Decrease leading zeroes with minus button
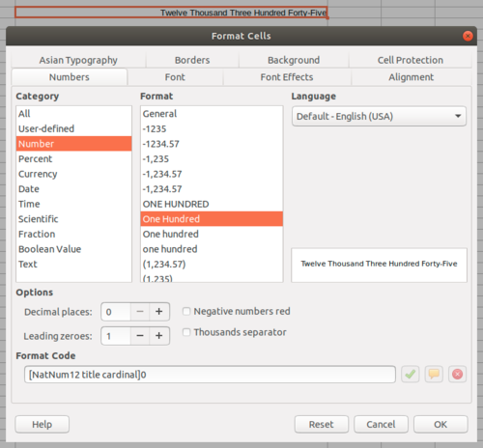483x448 pixels. [x=140, y=336]
